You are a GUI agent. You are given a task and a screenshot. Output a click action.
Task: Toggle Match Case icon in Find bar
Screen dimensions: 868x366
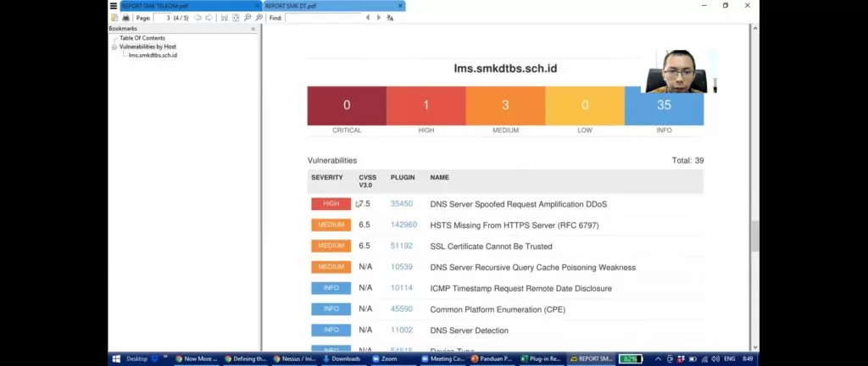pyautogui.click(x=390, y=18)
